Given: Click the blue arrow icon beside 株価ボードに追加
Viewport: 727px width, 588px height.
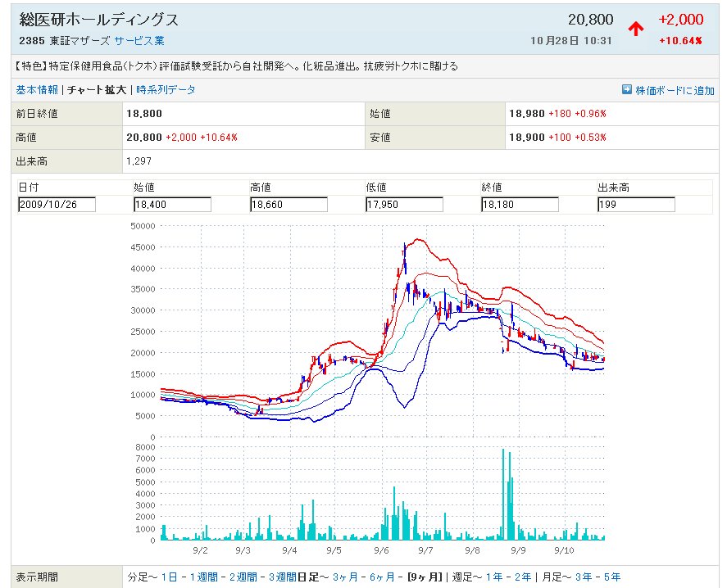Looking at the screenshot, I should tap(627, 90).
